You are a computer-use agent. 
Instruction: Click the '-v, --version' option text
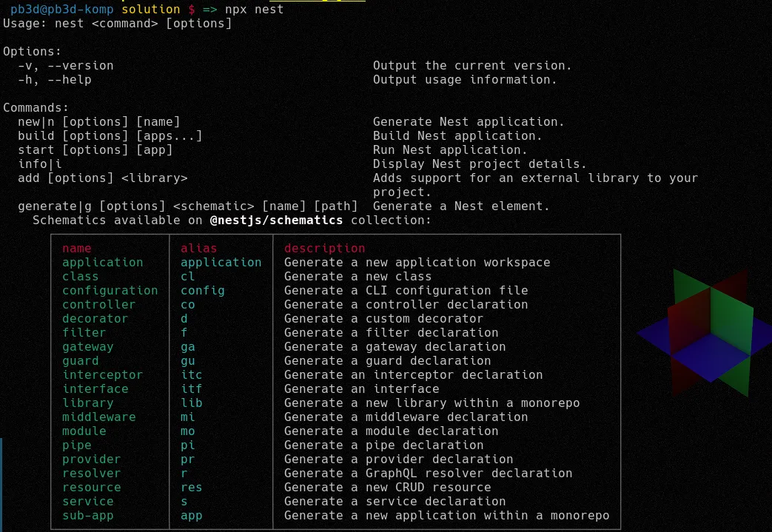click(x=66, y=65)
